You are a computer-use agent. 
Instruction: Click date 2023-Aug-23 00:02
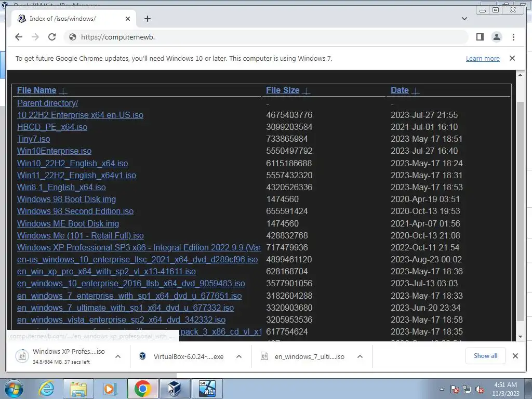426,260
